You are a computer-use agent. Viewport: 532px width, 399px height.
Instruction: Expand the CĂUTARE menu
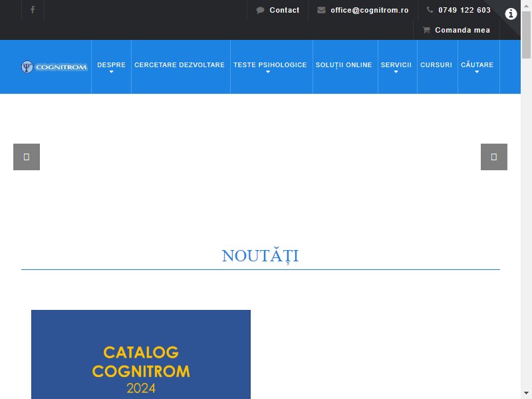point(477,66)
